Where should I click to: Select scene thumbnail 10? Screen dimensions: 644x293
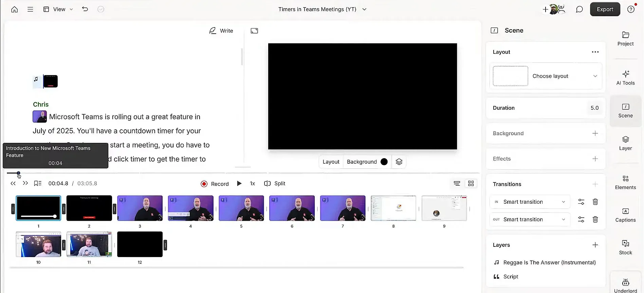coord(38,244)
